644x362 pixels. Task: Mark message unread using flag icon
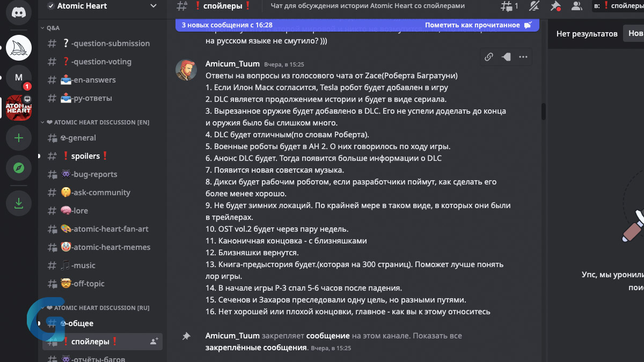[506, 57]
